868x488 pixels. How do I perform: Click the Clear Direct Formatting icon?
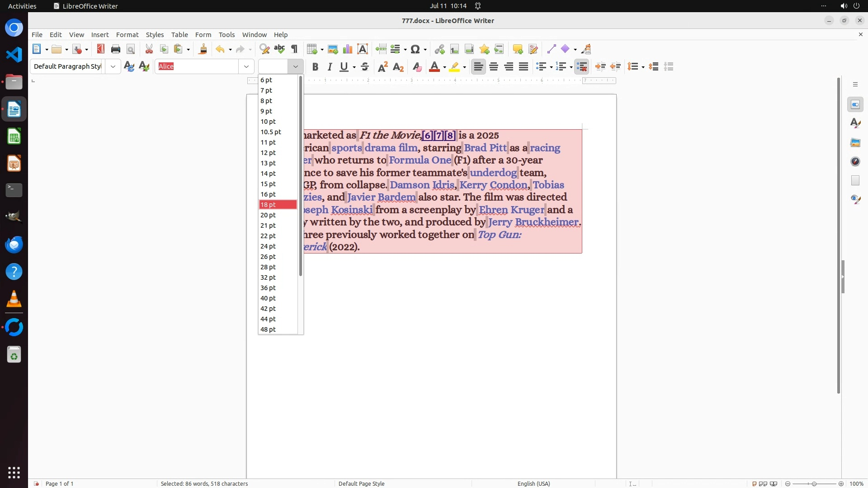[x=417, y=67]
